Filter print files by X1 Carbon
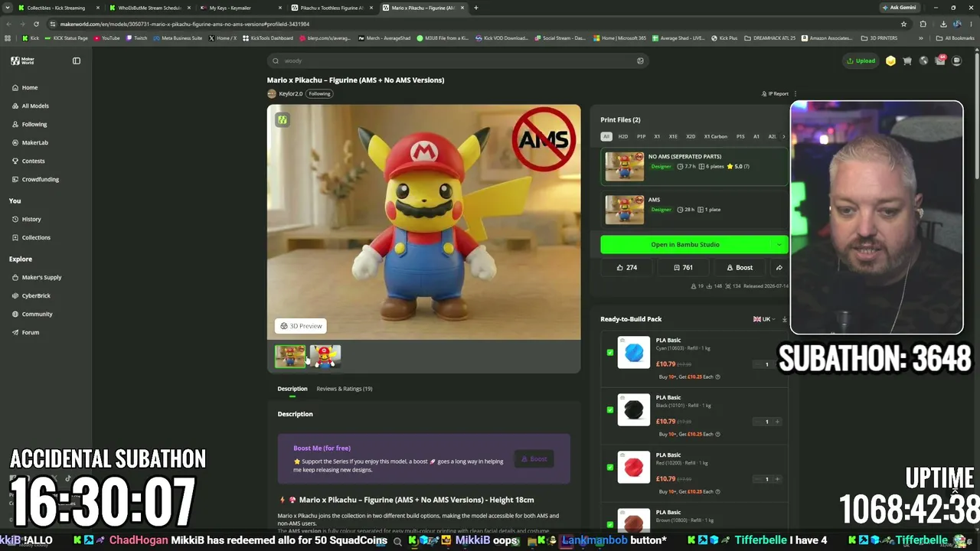 [716, 137]
